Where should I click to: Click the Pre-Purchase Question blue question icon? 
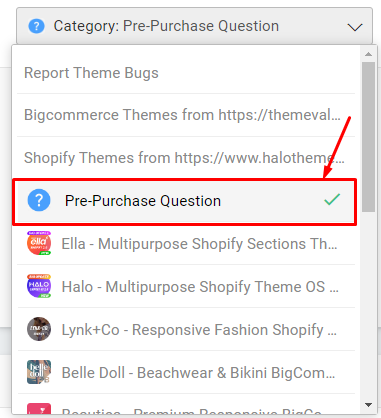[x=39, y=201]
